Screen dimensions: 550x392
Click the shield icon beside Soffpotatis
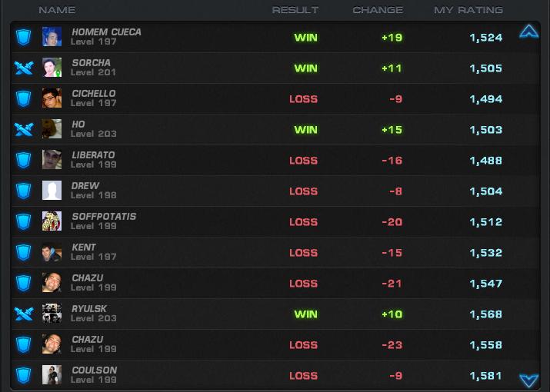click(x=23, y=221)
